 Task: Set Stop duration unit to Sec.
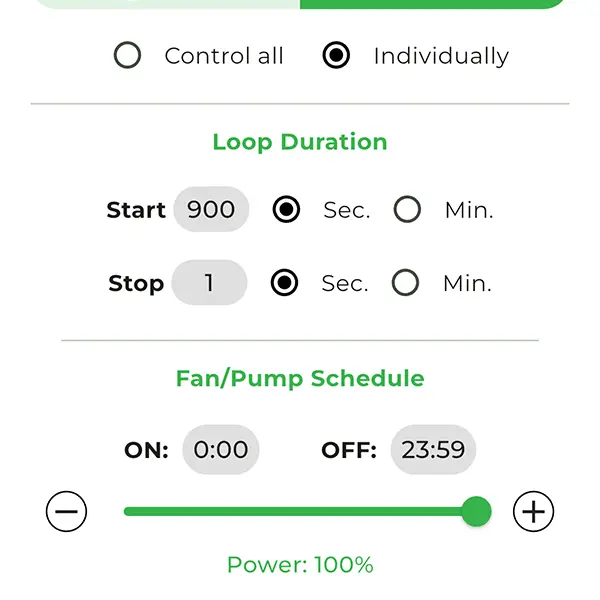pyautogui.click(x=285, y=283)
